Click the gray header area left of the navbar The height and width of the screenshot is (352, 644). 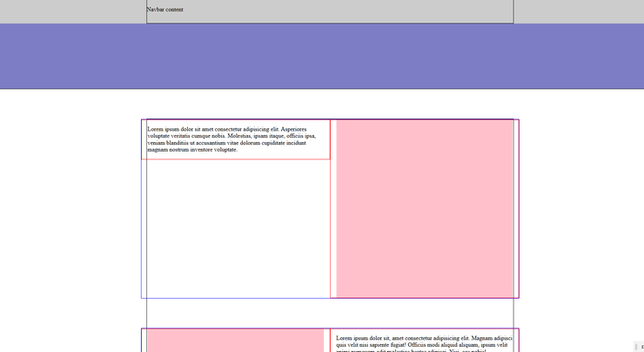(70, 10)
